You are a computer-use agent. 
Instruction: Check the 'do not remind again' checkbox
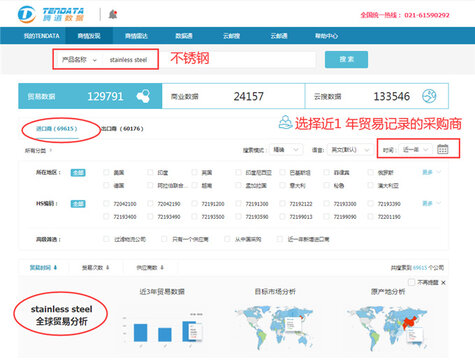click(x=412, y=282)
